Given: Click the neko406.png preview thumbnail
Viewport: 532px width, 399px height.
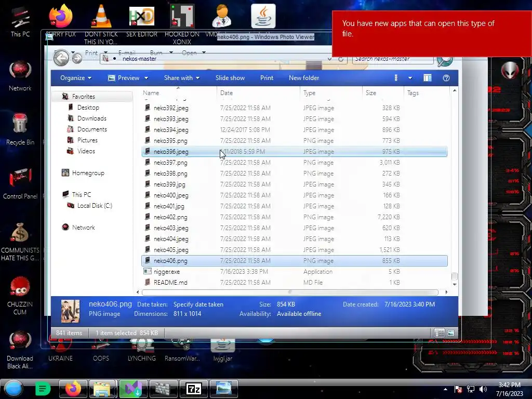Looking at the screenshot, I should click(70, 311).
